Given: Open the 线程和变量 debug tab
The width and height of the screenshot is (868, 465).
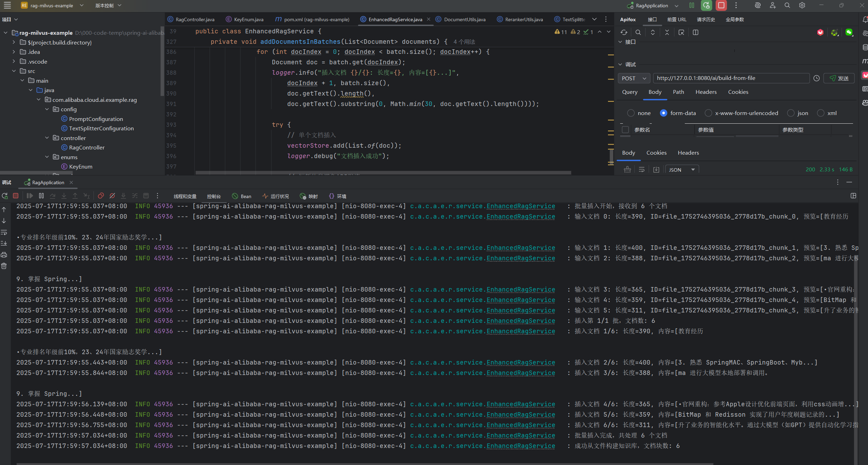Looking at the screenshot, I should click(185, 196).
